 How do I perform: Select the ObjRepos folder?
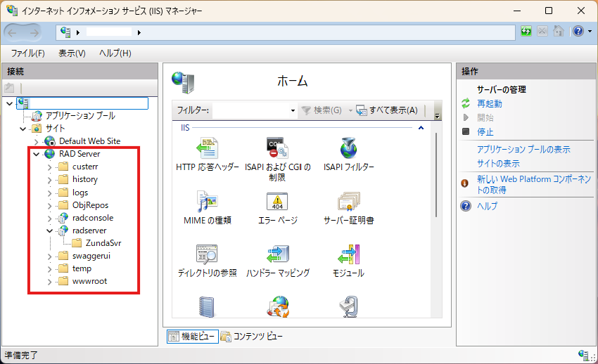click(90, 205)
